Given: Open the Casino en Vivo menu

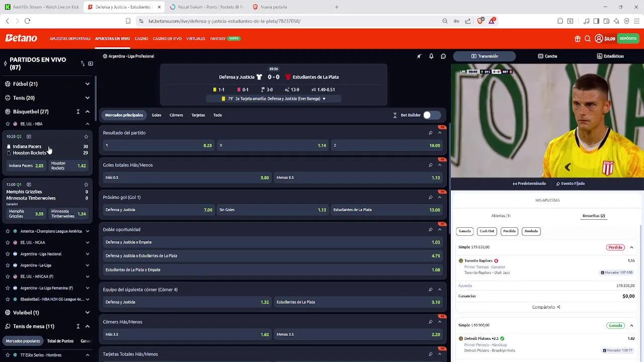Looking at the screenshot, I should (167, 39).
